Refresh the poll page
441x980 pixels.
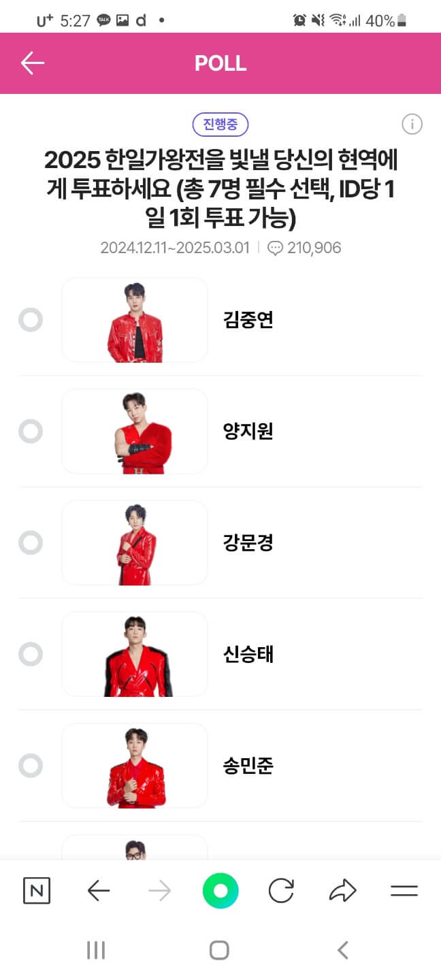point(282,889)
